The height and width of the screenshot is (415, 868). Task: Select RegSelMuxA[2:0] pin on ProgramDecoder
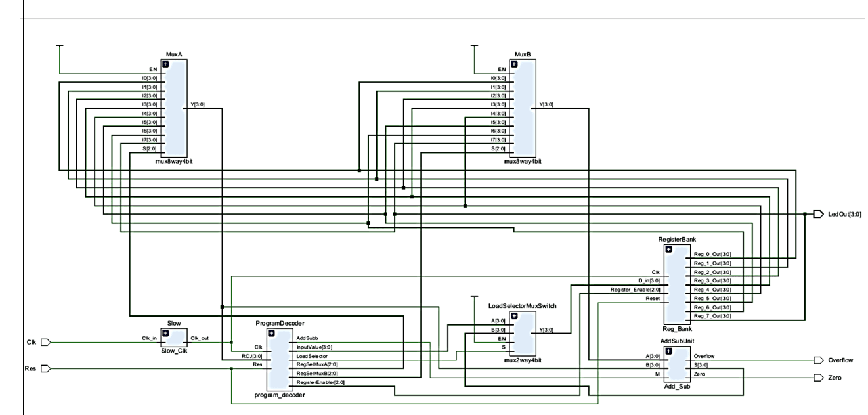pyautogui.click(x=318, y=364)
